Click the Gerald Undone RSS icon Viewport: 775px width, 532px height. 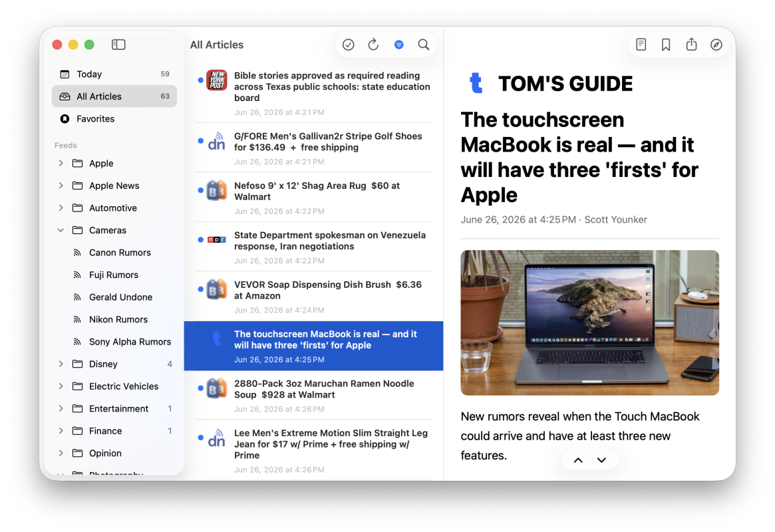77,297
